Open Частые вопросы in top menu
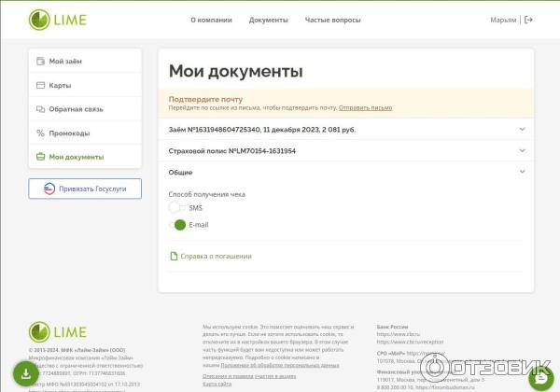This screenshot has width=560, height=392. (x=333, y=20)
